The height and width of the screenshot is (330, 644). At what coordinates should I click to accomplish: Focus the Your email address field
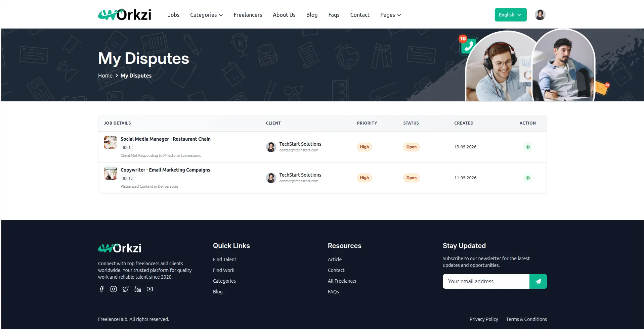coord(486,281)
